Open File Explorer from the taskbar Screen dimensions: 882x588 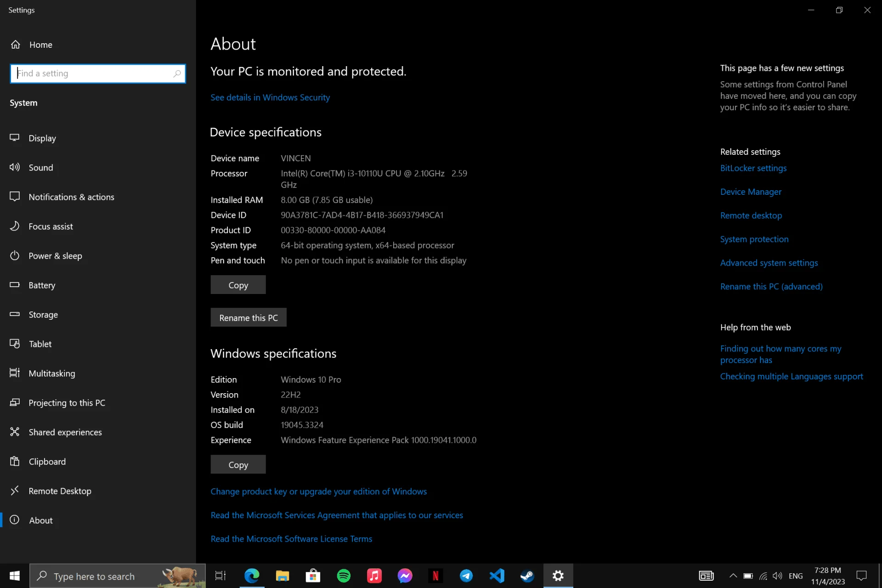click(x=282, y=576)
